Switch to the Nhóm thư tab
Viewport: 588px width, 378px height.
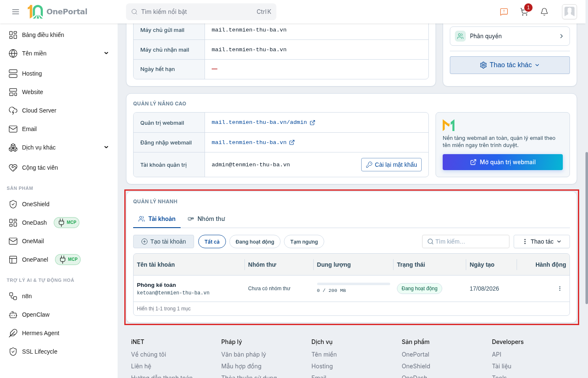coord(206,219)
